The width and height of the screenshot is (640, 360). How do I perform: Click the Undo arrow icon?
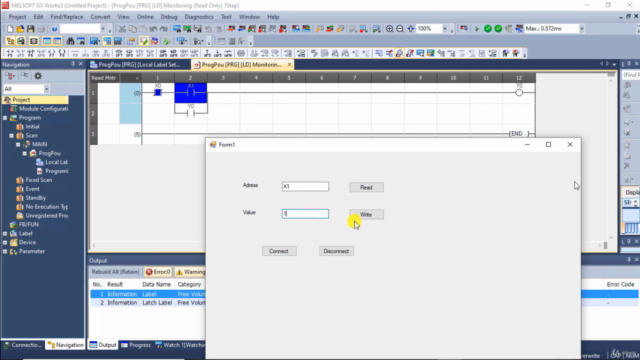[x=153, y=29]
